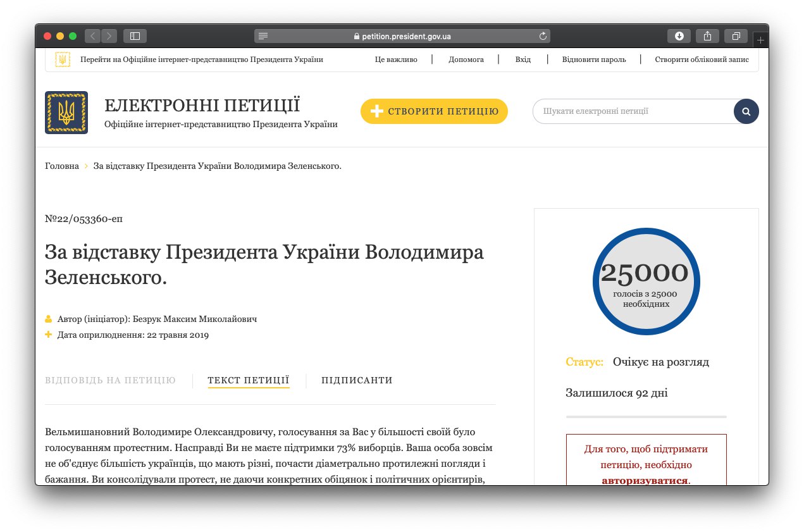The height and width of the screenshot is (532, 804).
Task: Click the Створити петицію yellow button
Action: 434,111
